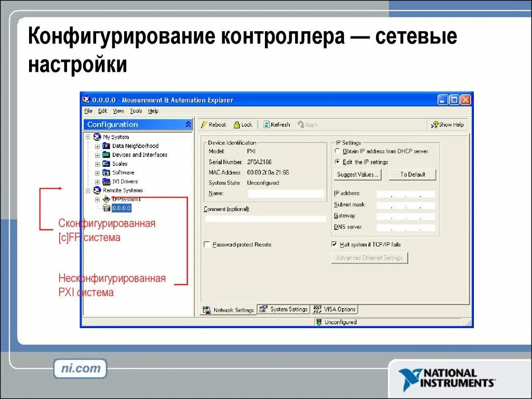Expand the Scales node

pyautogui.click(x=97, y=164)
